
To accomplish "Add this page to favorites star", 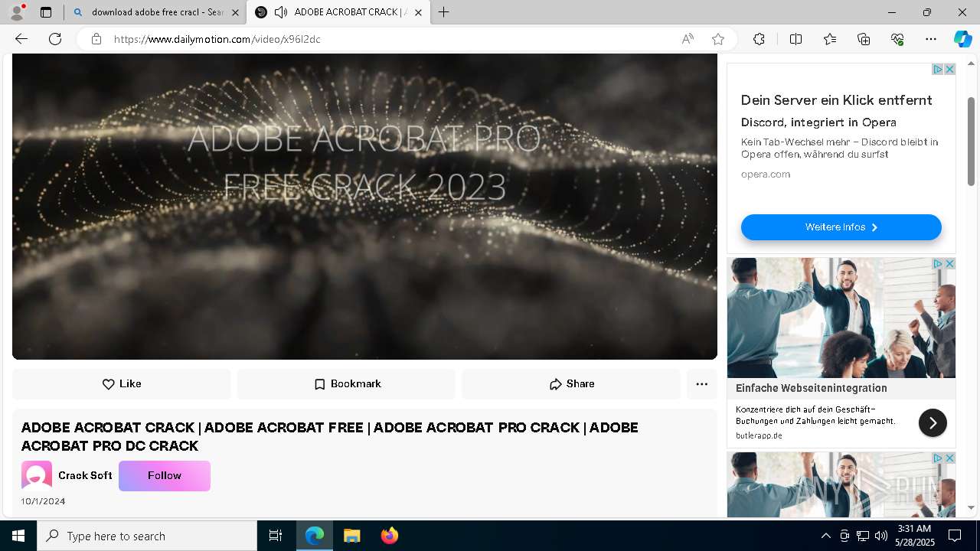I will click(718, 39).
